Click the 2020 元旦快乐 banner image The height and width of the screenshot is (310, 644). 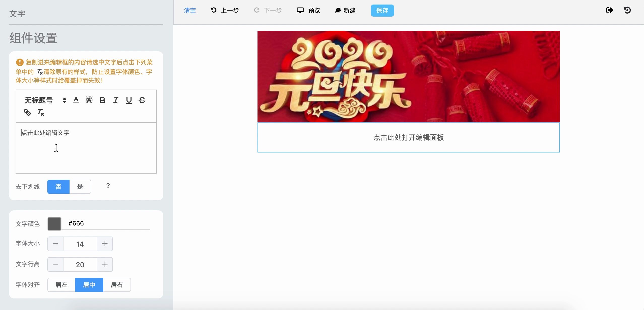[408, 76]
